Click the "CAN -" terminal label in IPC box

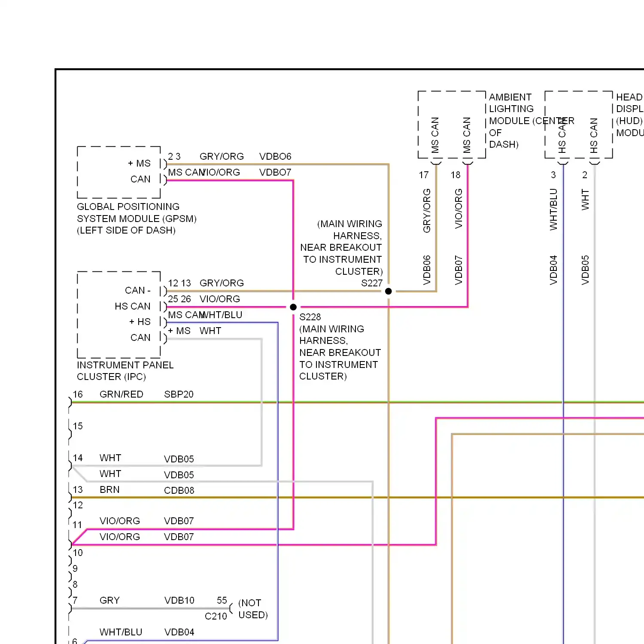[x=138, y=290]
